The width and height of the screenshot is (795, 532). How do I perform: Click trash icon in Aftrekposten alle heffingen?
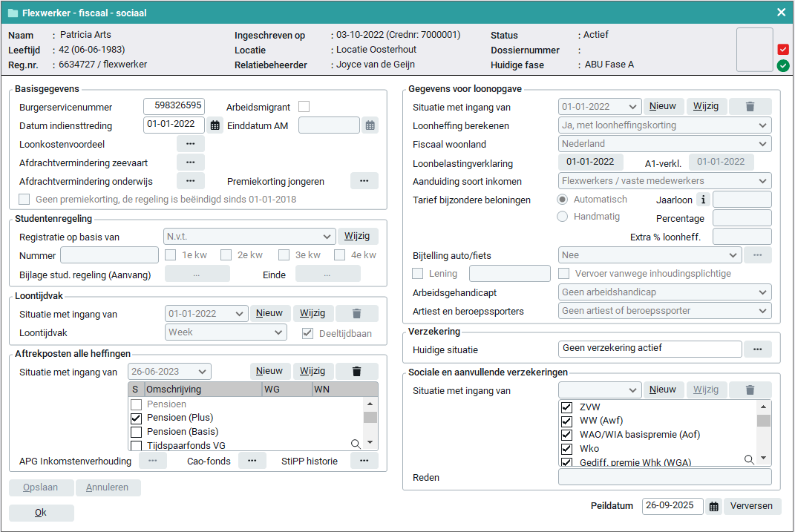point(356,371)
